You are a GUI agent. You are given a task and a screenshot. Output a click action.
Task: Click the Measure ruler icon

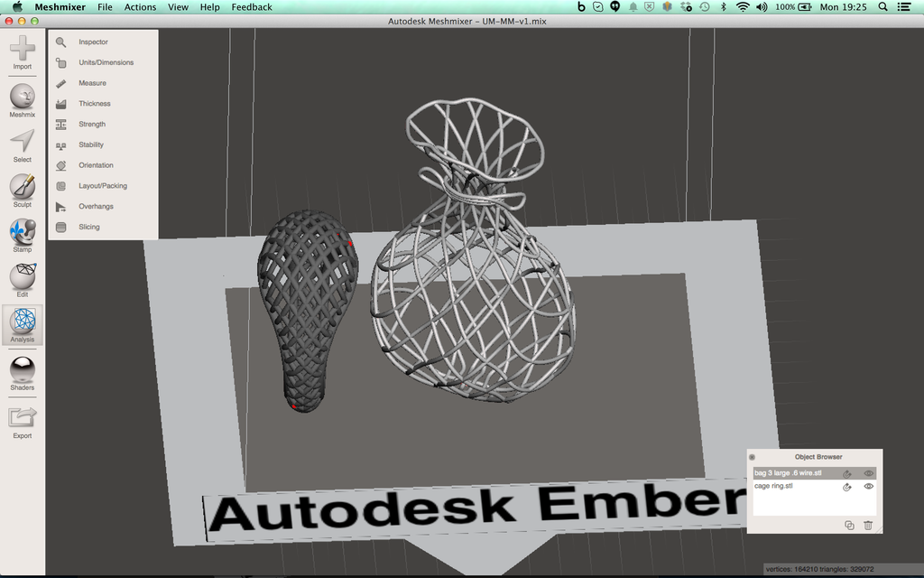[60, 83]
